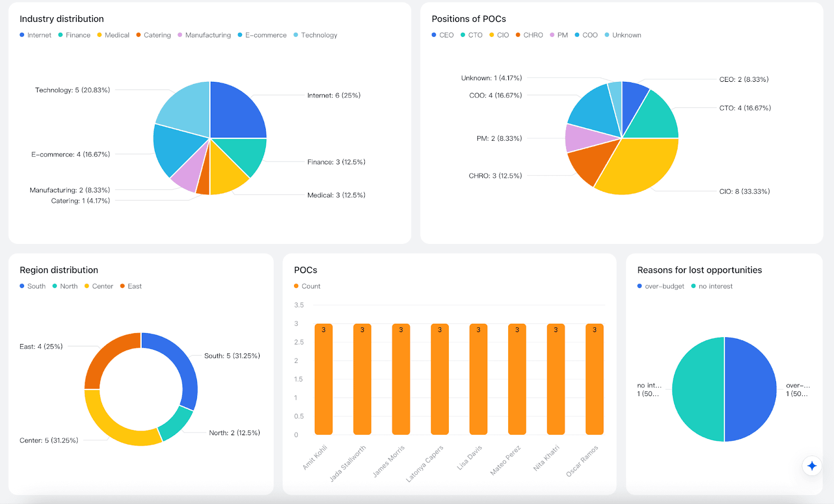Toggle CIO legend item
Image resolution: width=834 pixels, height=504 pixels.
[499, 35]
